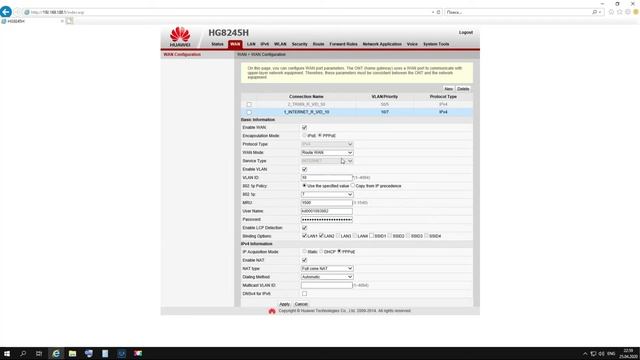640x360 pixels.
Task: Open the Forward Rules tab
Action: (x=343, y=44)
